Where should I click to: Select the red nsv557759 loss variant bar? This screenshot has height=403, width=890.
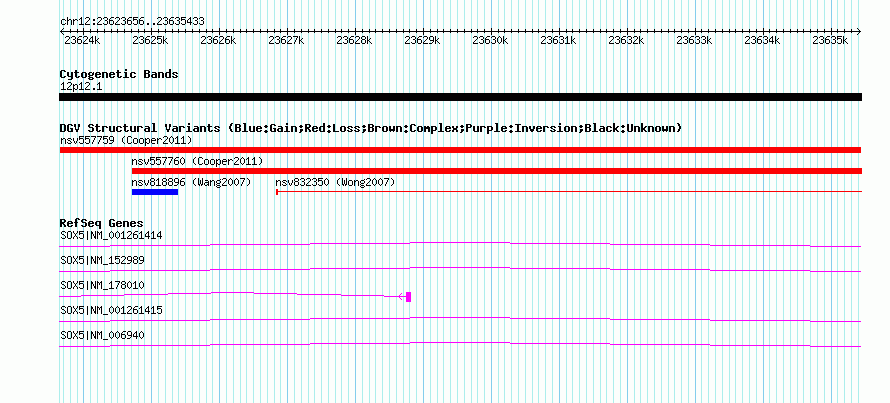(460, 150)
